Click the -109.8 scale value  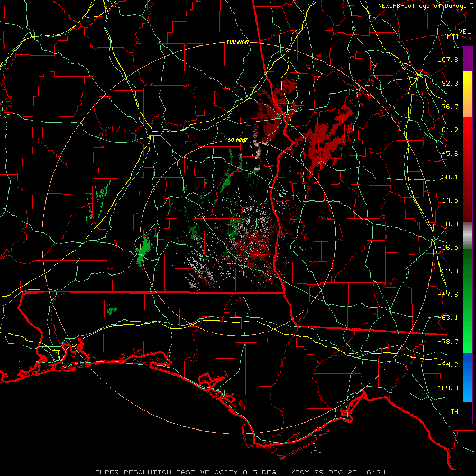pos(446,388)
